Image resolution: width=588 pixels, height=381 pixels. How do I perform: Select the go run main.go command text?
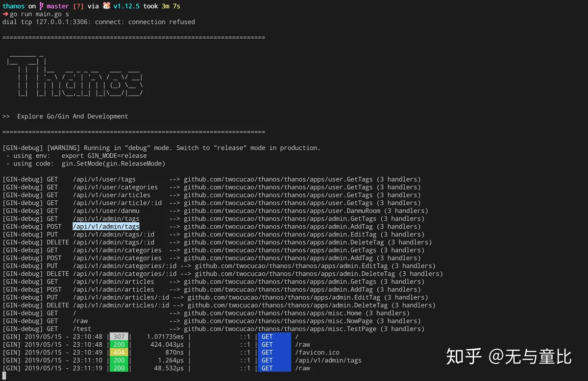coord(35,14)
